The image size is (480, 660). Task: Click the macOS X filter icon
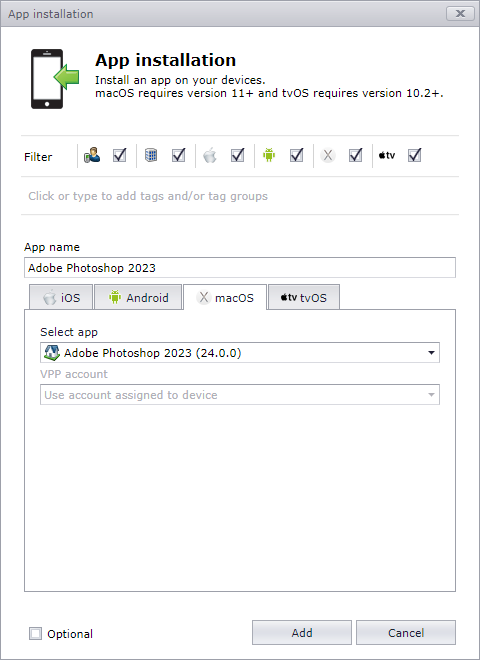(328, 155)
